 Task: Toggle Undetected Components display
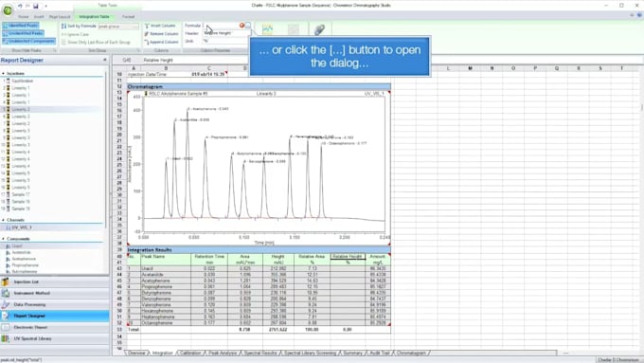tap(28, 41)
